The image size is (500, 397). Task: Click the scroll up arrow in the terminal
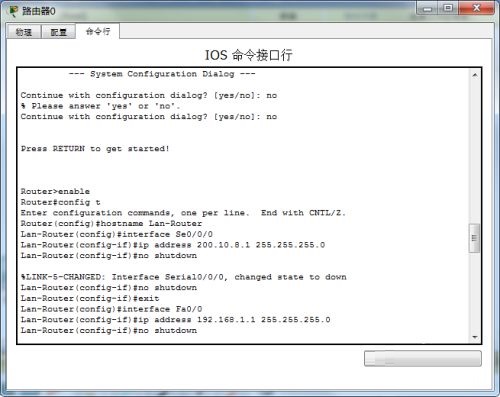point(475,75)
